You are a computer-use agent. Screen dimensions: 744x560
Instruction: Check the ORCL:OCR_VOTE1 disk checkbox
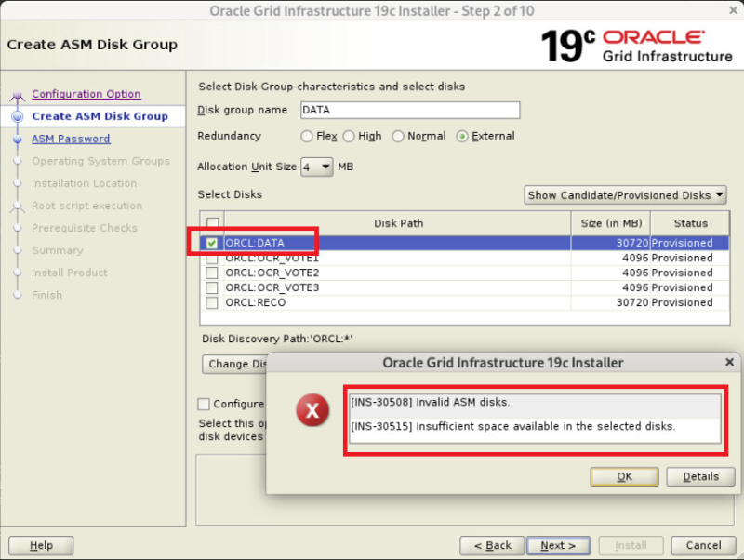click(x=212, y=260)
